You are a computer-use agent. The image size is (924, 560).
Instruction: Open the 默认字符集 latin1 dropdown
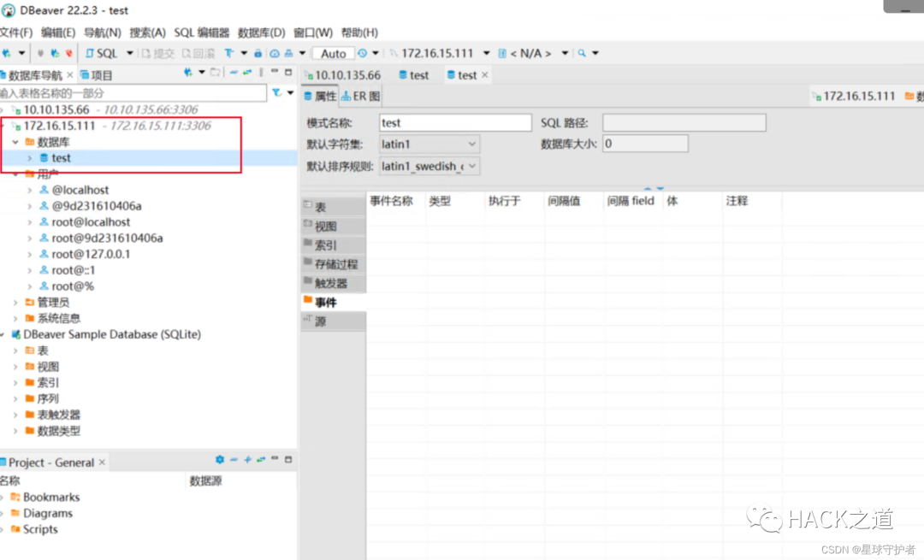click(x=429, y=144)
